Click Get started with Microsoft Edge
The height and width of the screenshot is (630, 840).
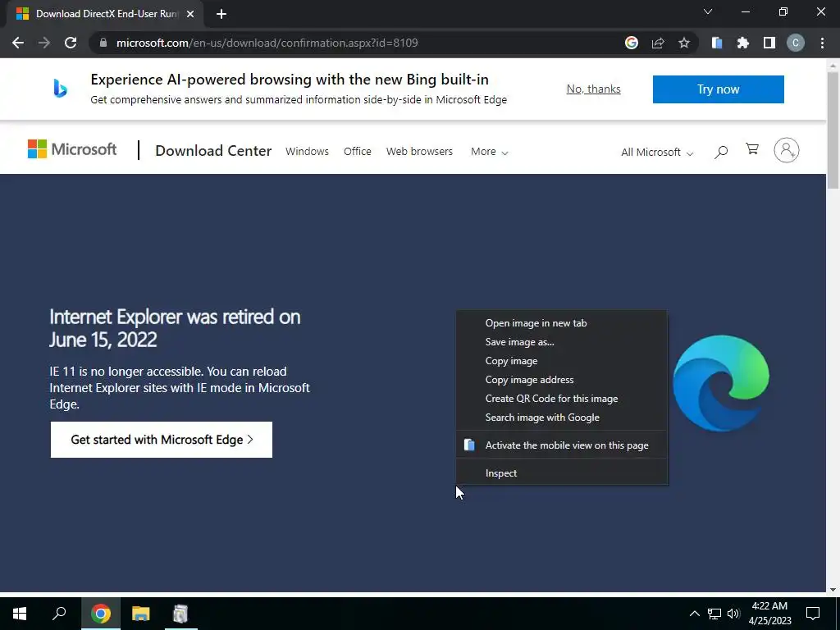(x=162, y=440)
